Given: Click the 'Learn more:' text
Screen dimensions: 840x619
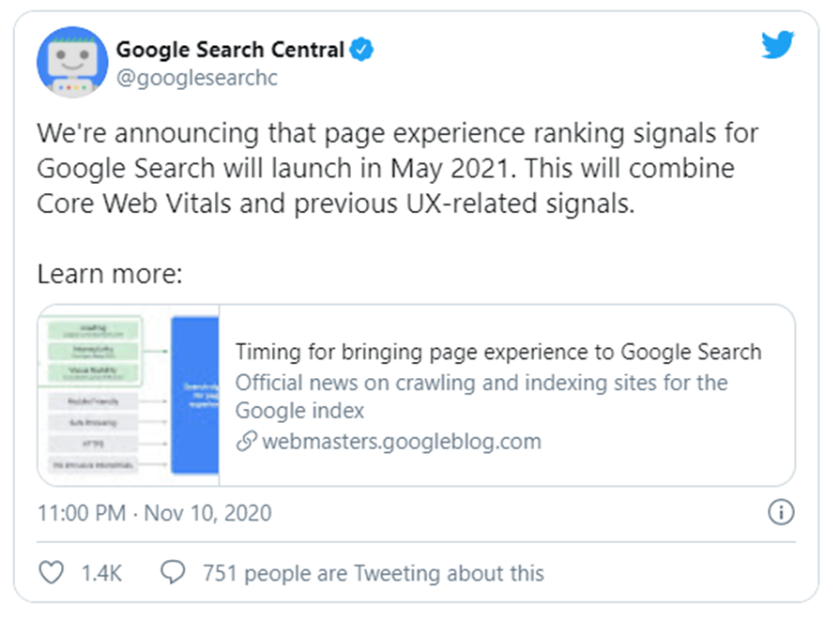Looking at the screenshot, I should pyautogui.click(x=108, y=275).
